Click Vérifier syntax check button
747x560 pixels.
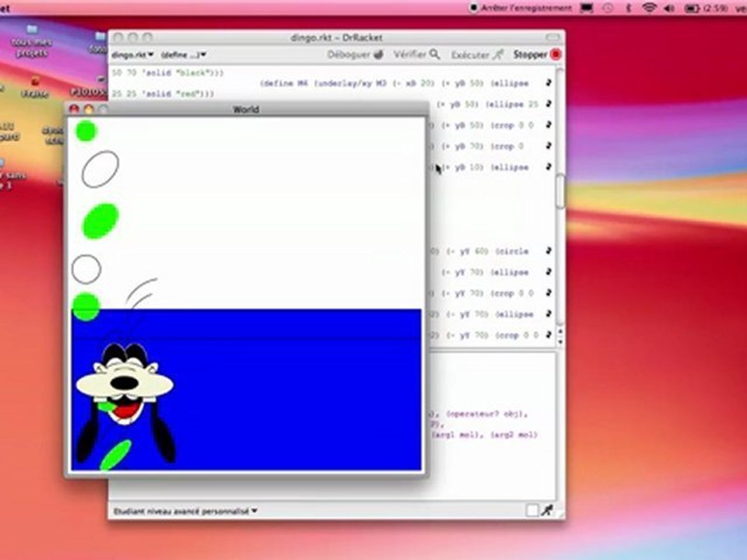click(416, 54)
